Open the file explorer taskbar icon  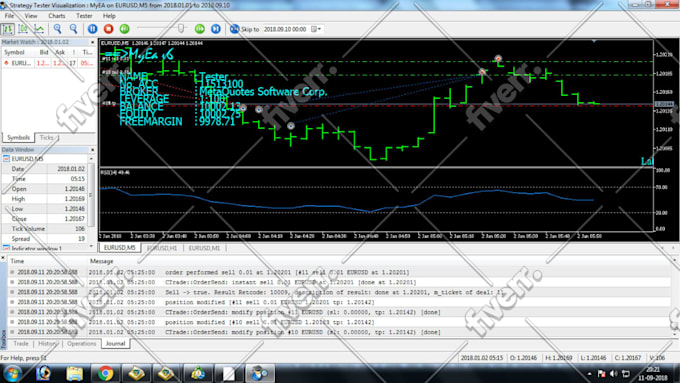click(x=74, y=373)
